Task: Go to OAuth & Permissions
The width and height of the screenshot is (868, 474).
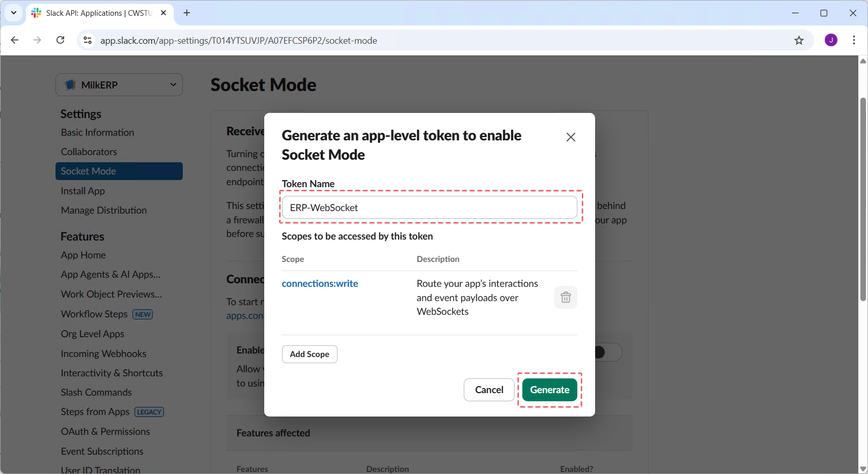Action: 105,432
